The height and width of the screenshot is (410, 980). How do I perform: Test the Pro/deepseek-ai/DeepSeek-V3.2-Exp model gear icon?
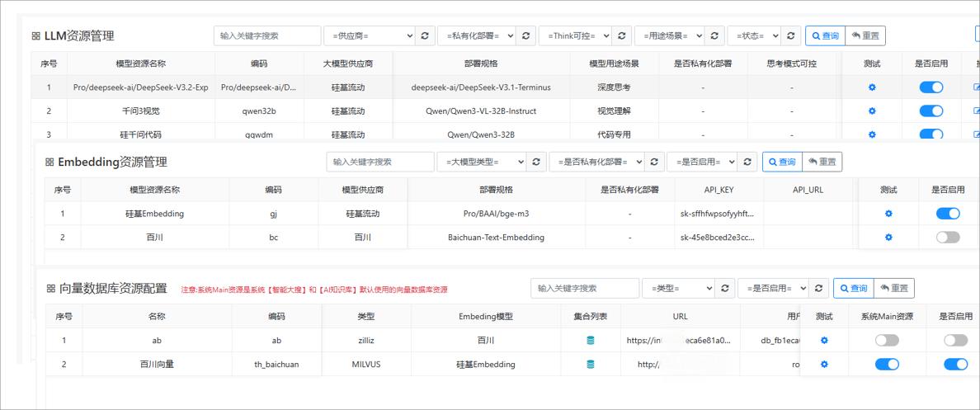coord(872,87)
